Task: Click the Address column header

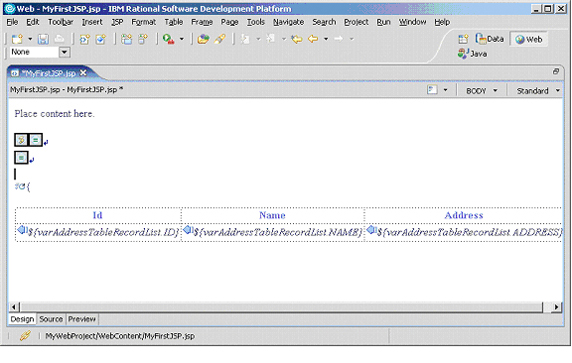Action: [x=464, y=215]
